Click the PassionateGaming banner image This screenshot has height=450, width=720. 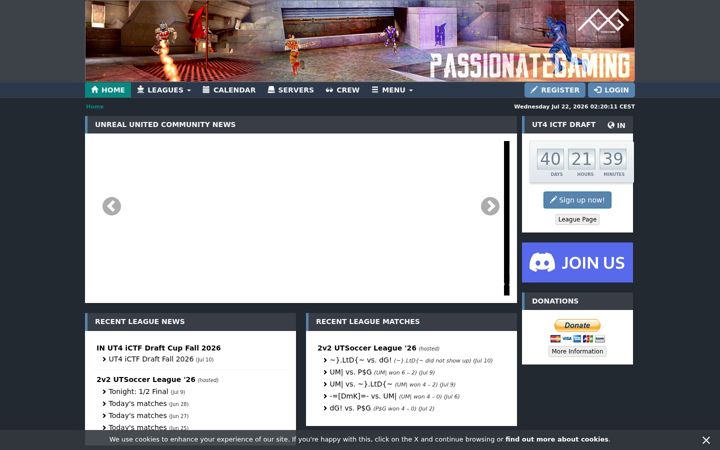[x=360, y=41]
